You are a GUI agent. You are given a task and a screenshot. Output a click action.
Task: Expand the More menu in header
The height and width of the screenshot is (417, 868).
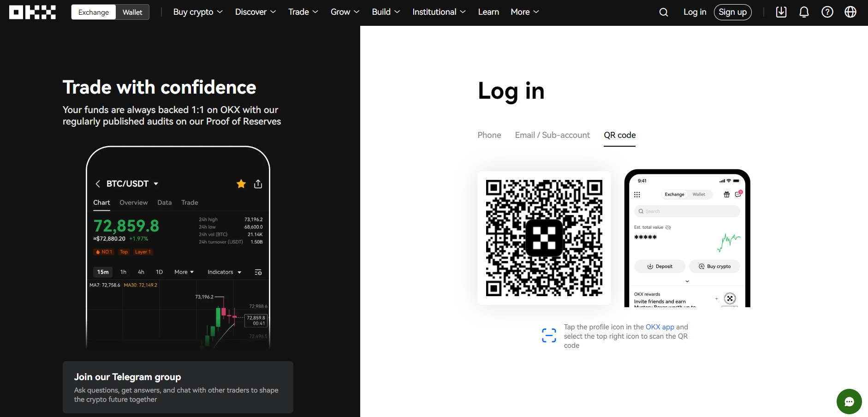[x=525, y=12]
